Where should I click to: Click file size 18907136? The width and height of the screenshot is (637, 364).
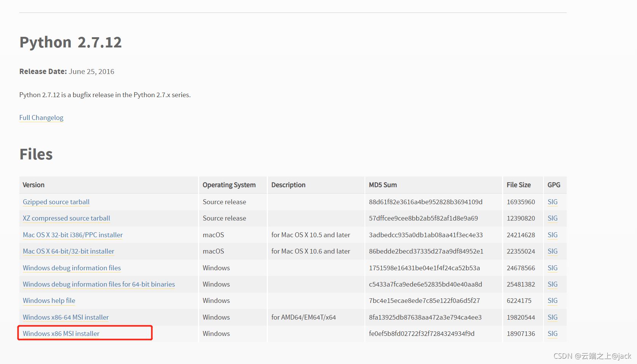(x=521, y=334)
